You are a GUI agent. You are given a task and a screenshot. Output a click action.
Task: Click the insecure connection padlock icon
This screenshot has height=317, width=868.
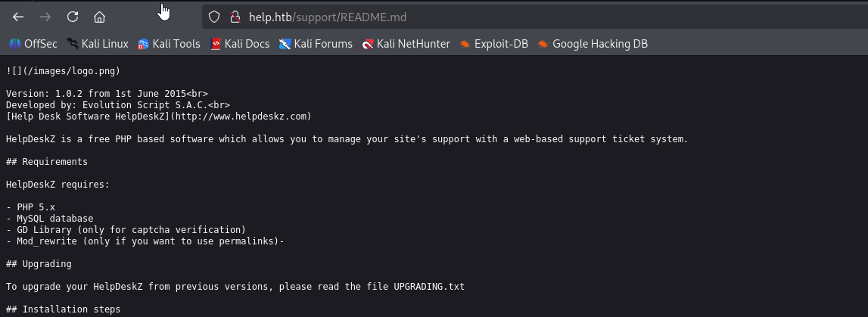235,17
